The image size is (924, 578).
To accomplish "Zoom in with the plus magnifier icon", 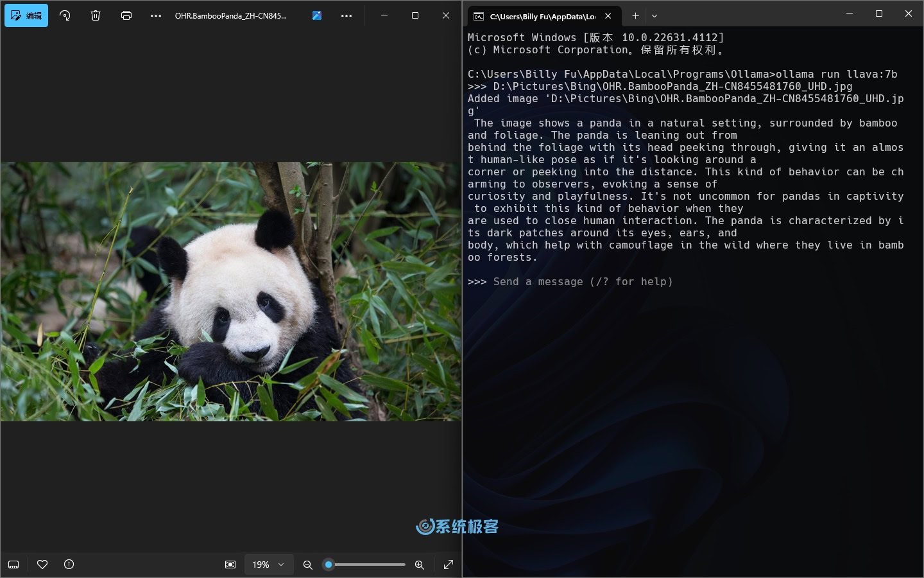I will pyautogui.click(x=419, y=565).
